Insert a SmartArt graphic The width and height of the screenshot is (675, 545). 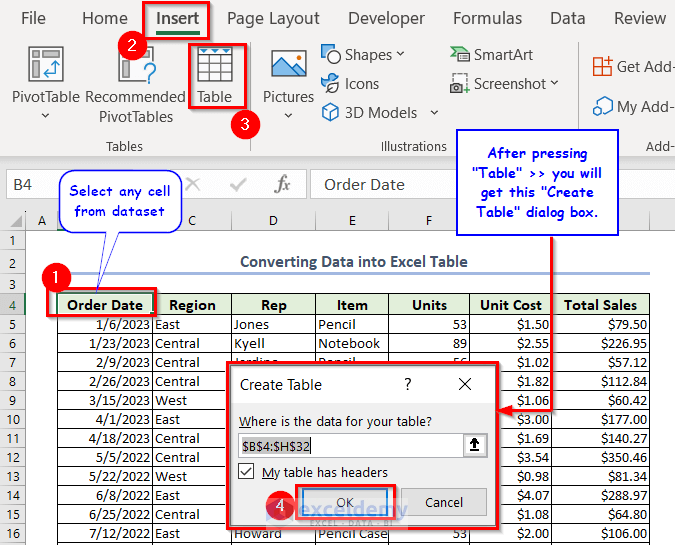click(491, 55)
